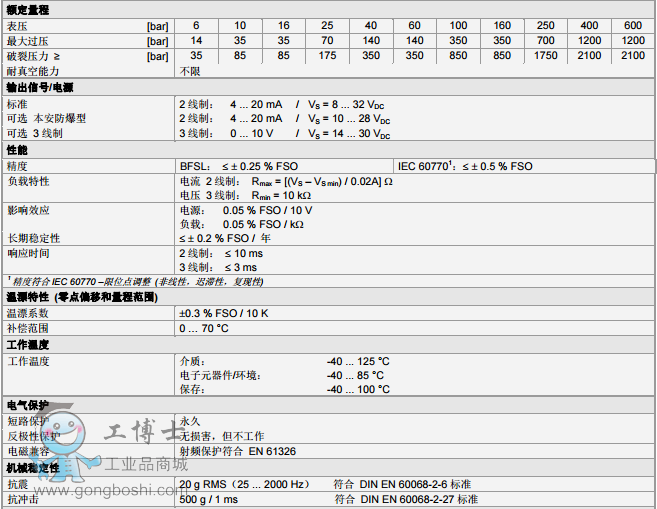The image size is (657, 509).
Task: Select gauge pressure value 25
Action: pos(327,26)
